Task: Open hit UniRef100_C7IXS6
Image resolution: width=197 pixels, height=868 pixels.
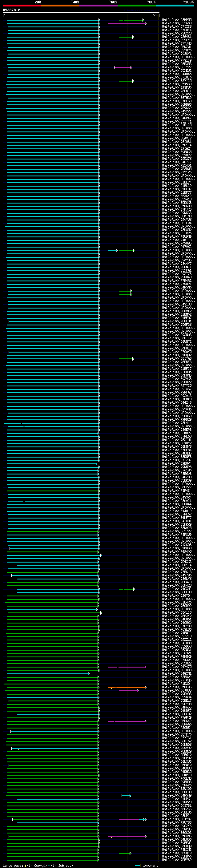Action: pos(176,26)
